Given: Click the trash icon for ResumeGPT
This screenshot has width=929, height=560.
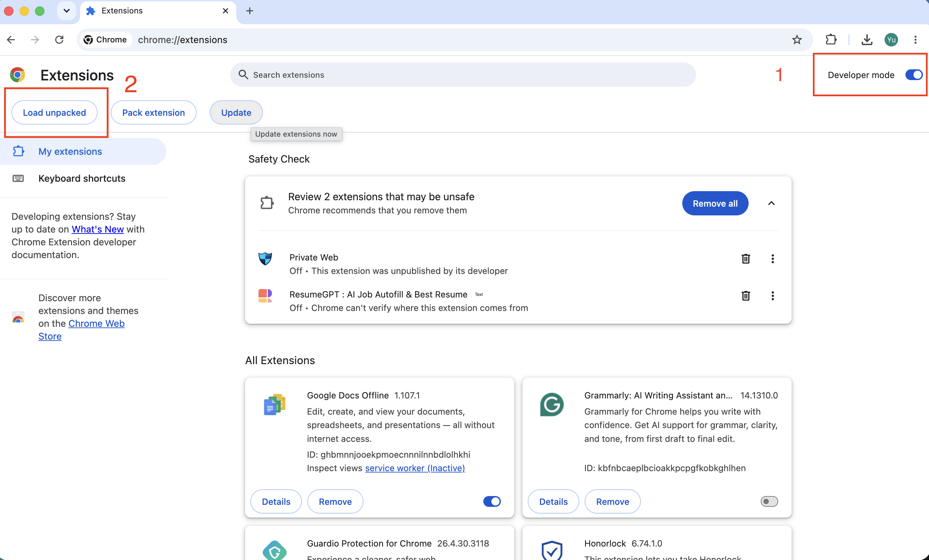Looking at the screenshot, I should [745, 295].
